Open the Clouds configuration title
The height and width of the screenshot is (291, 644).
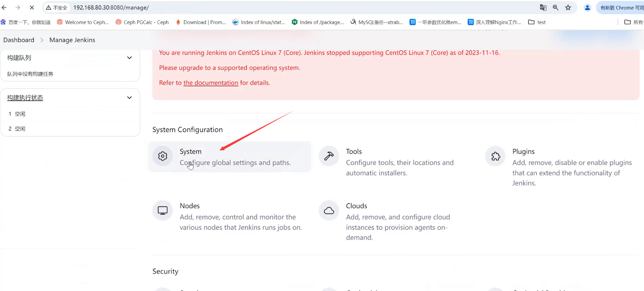(356, 206)
